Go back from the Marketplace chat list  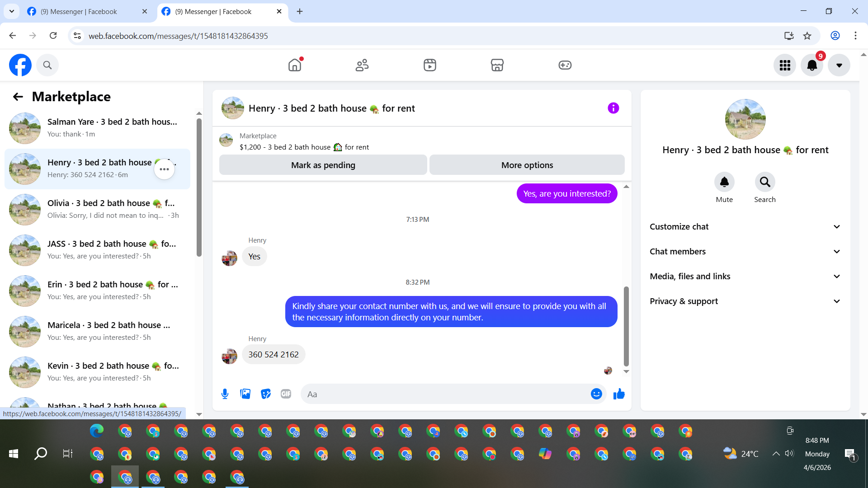(18, 97)
